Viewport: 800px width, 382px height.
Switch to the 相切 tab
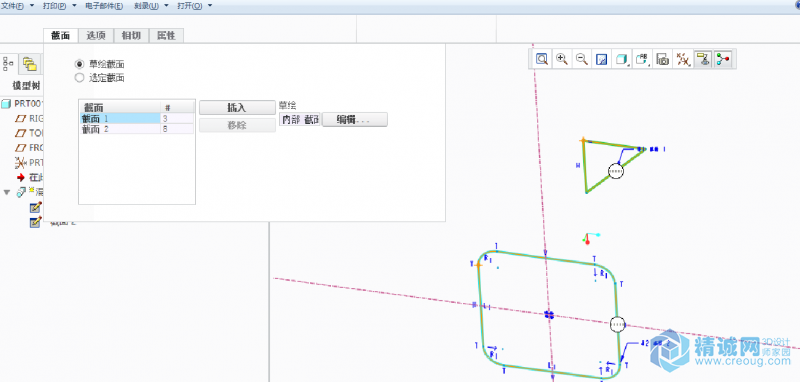tap(131, 35)
